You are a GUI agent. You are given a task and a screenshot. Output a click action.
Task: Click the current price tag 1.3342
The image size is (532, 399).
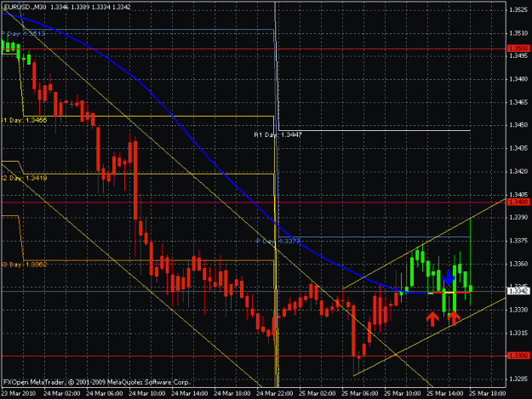518,291
